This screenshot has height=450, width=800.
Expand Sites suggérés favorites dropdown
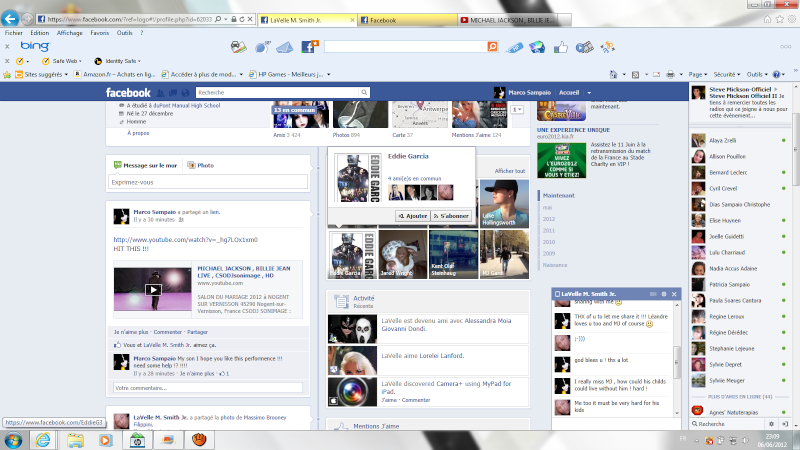coord(66,74)
